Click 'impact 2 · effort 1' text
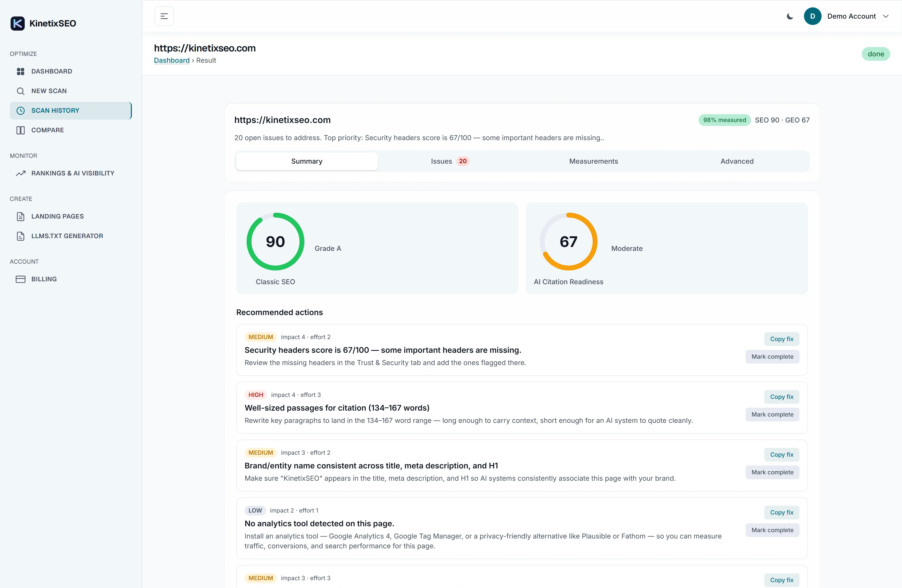Image resolution: width=902 pixels, height=588 pixels. pyautogui.click(x=294, y=511)
